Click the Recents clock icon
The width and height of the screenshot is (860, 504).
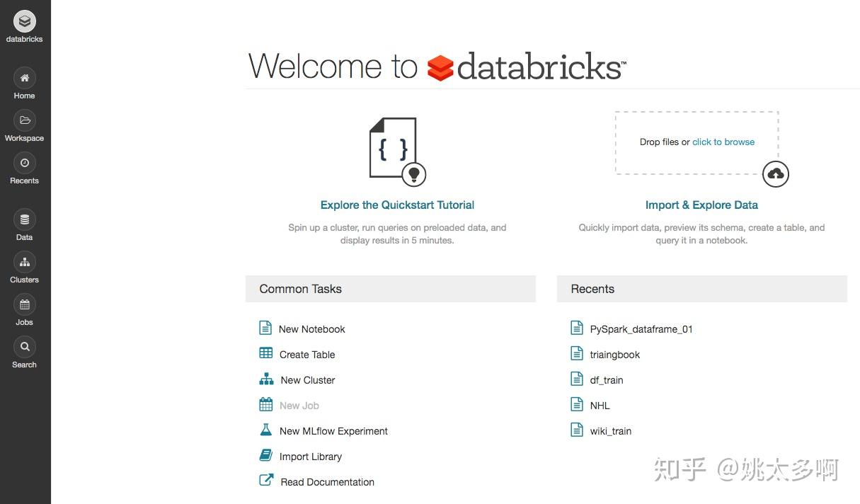(25, 163)
